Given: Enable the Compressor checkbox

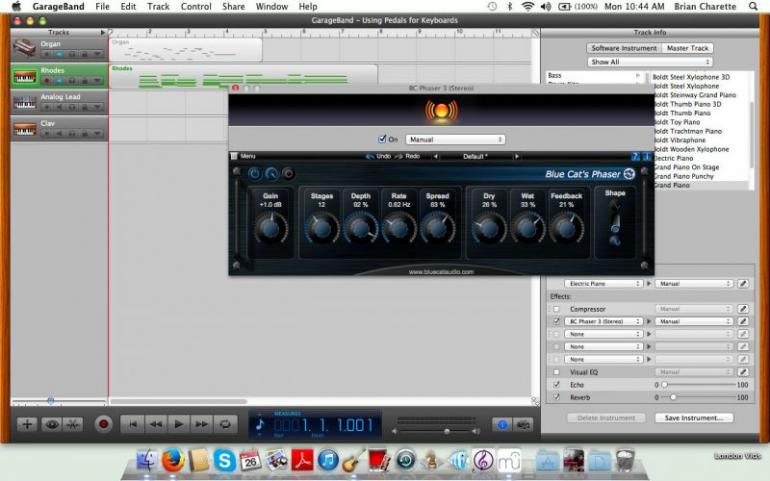Looking at the screenshot, I should [x=556, y=309].
